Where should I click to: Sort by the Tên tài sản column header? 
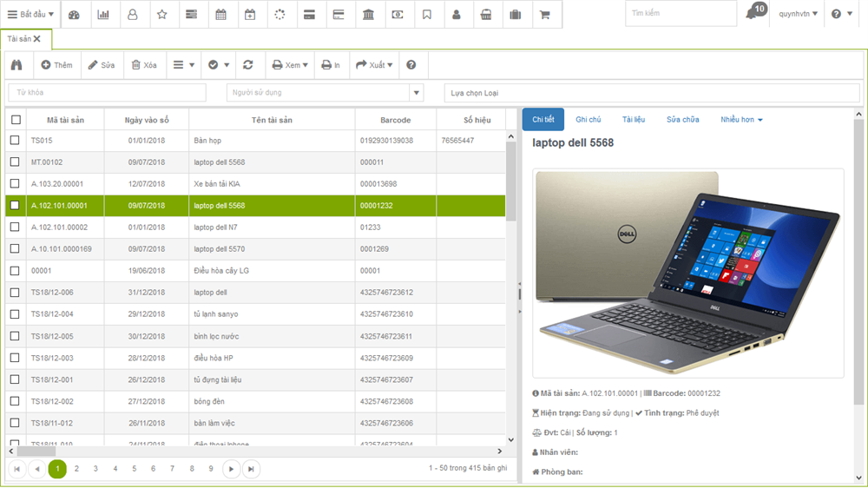(272, 120)
